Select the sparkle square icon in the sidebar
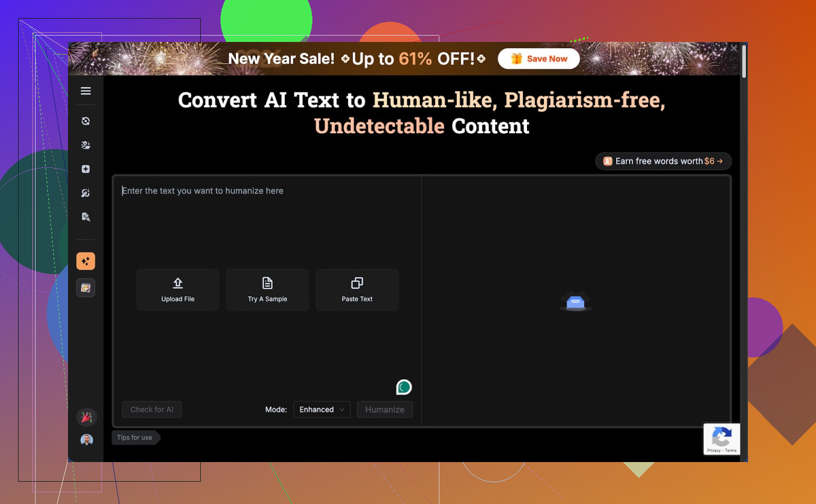 (86, 169)
